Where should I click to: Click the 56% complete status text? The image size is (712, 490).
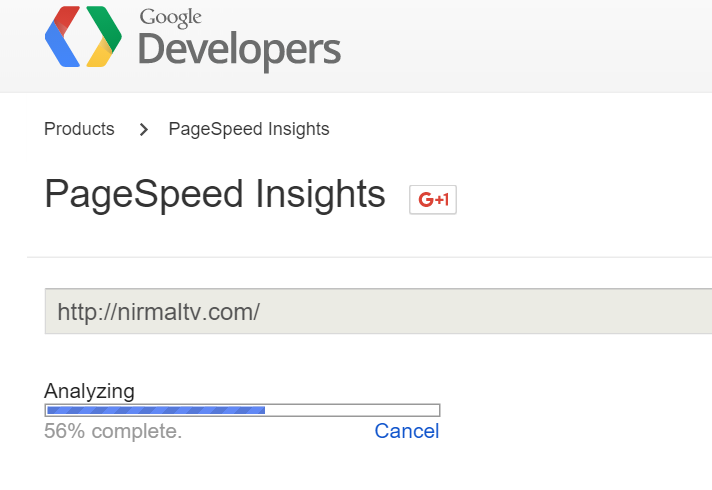coord(113,431)
